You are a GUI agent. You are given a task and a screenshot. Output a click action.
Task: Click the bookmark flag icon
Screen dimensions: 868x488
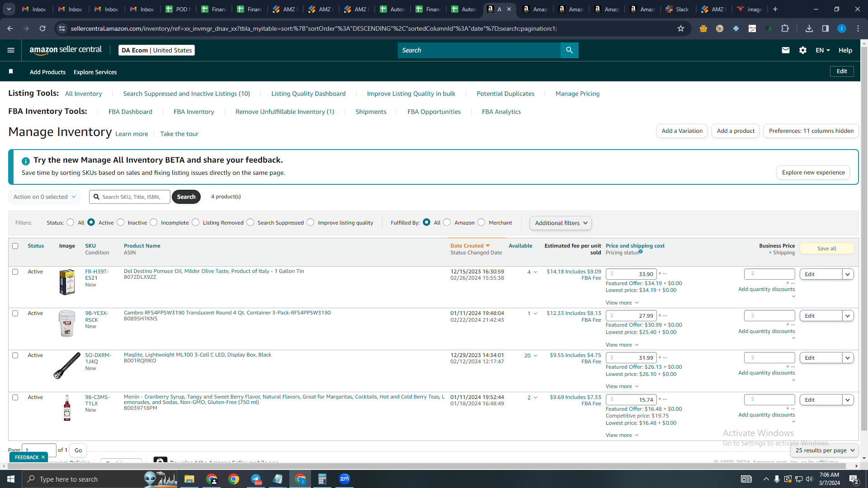tap(11, 72)
